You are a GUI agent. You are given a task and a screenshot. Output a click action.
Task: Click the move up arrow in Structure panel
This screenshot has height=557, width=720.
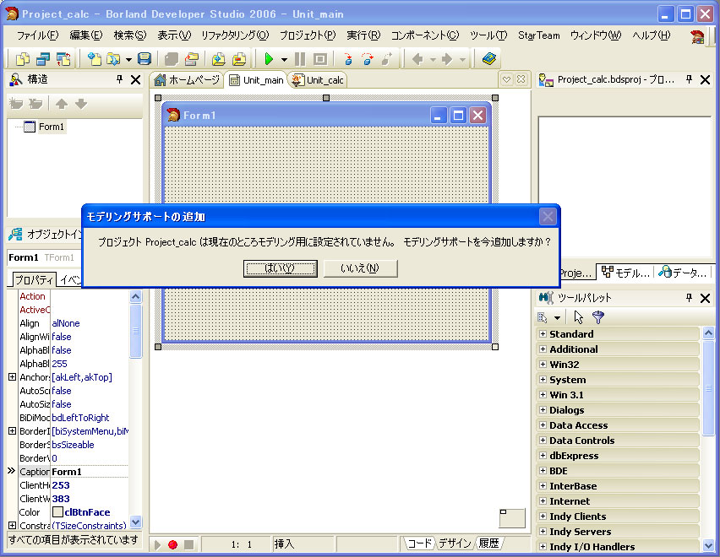tap(62, 104)
